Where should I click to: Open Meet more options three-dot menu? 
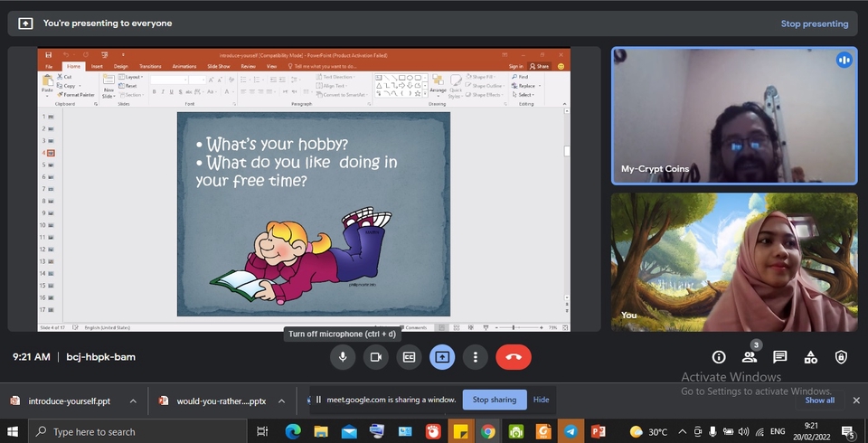[x=475, y=357]
